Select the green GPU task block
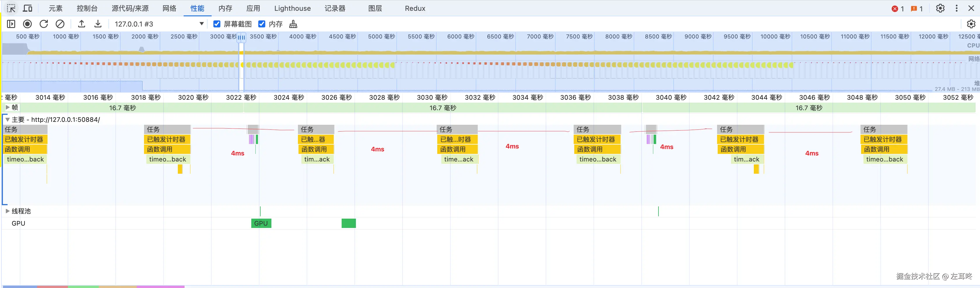Image resolution: width=980 pixels, height=288 pixels. point(261,223)
